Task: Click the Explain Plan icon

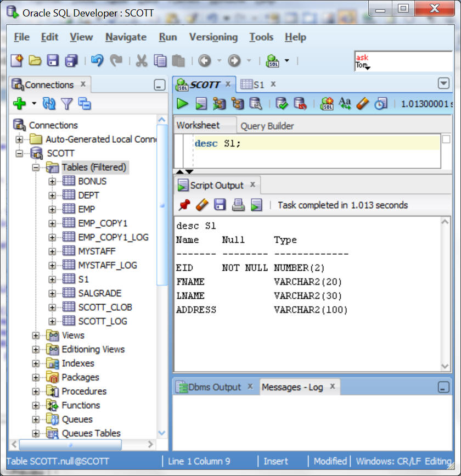Action: (238, 104)
